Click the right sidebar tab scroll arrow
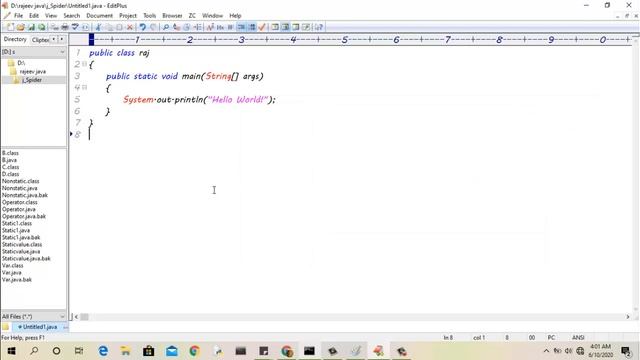Screen dimensions: 640x360 62,40
